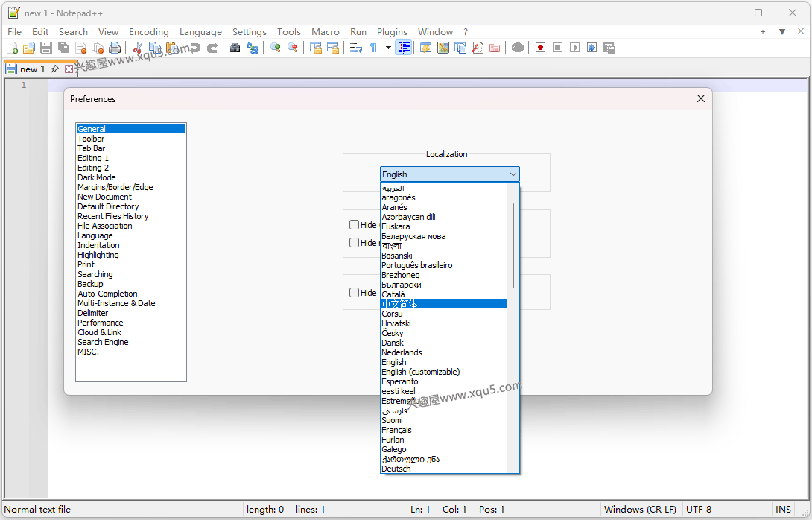Choose Suomi from the language list
Screen dimensions: 812x520
[443, 420]
